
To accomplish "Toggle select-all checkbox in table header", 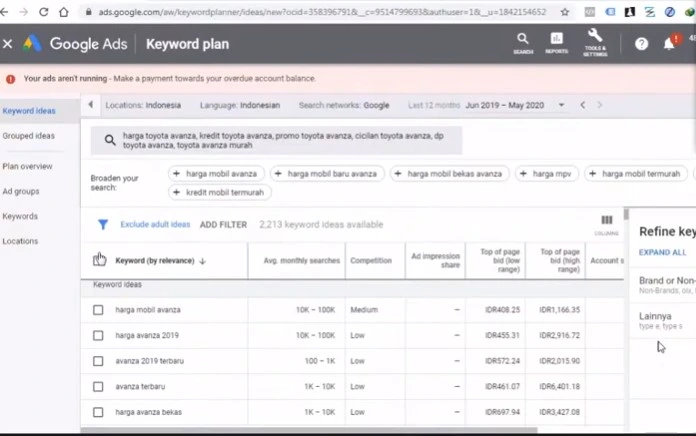I will (99, 260).
